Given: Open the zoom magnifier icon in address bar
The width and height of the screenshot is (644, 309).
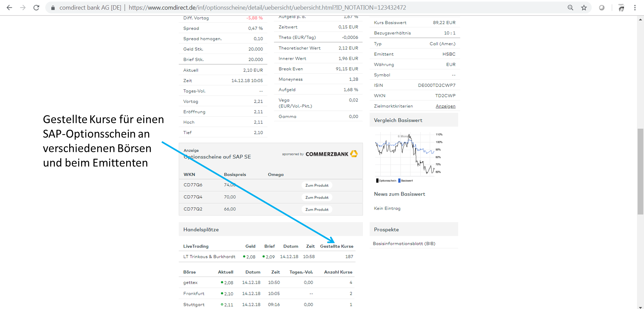Looking at the screenshot, I should [570, 7].
